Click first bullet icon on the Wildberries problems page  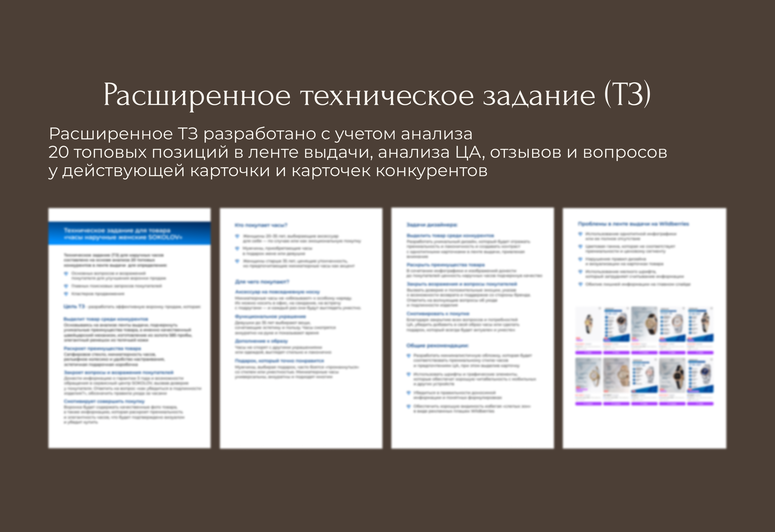(x=580, y=234)
